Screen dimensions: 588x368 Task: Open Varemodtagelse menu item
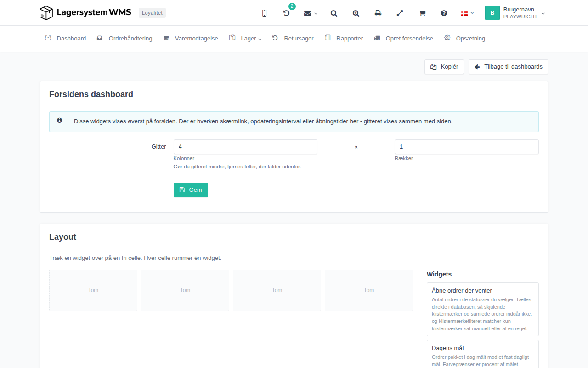pyautogui.click(x=191, y=38)
